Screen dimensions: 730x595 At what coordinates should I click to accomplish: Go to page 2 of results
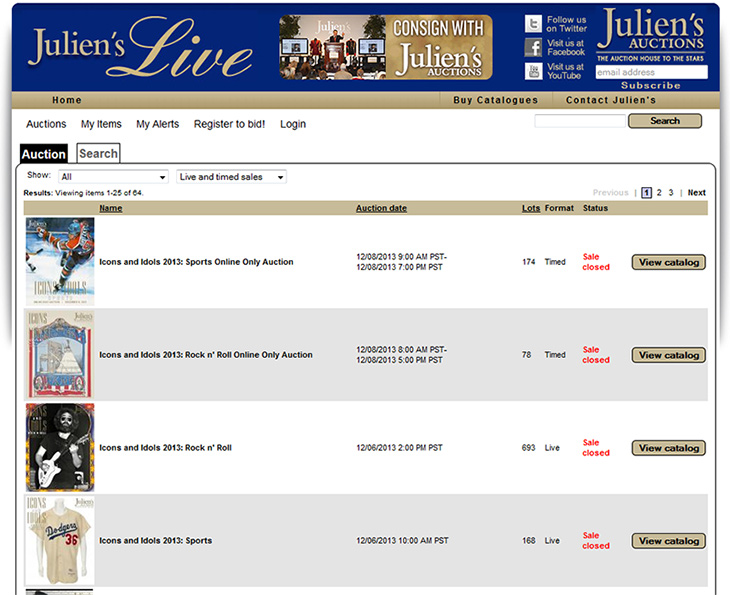click(x=659, y=193)
